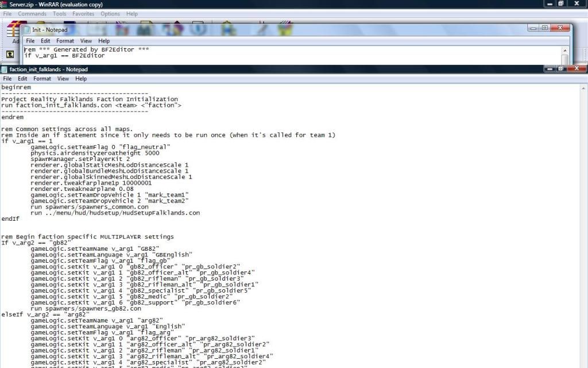Open File menu in faction_init_falklands Notepad

7,79
